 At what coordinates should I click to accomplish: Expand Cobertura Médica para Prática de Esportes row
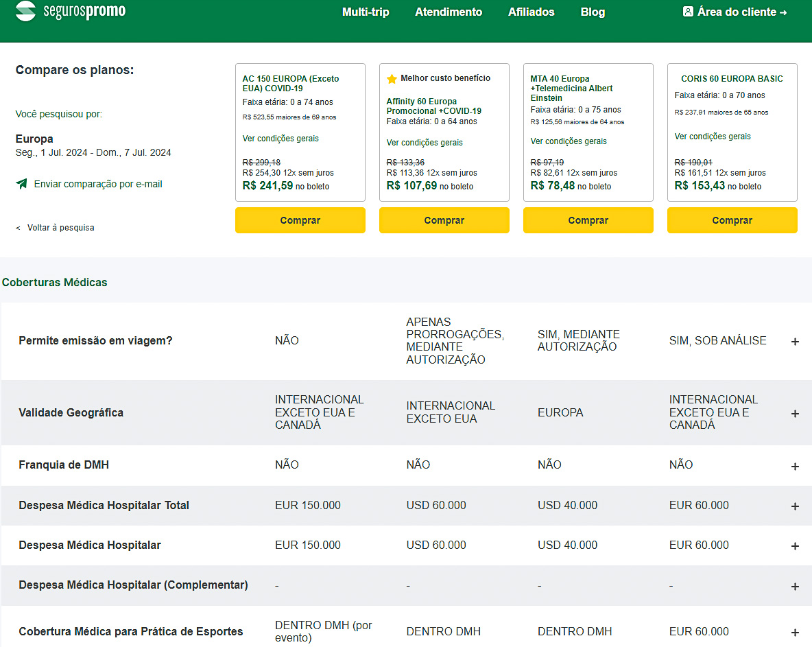tap(795, 633)
